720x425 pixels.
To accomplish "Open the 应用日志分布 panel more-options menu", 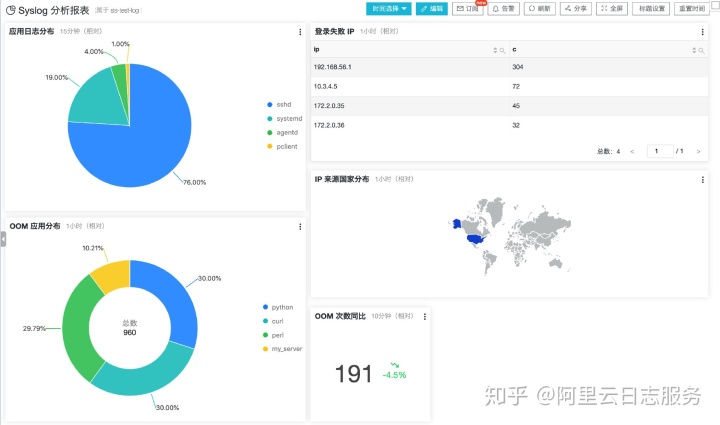I will tap(300, 32).
